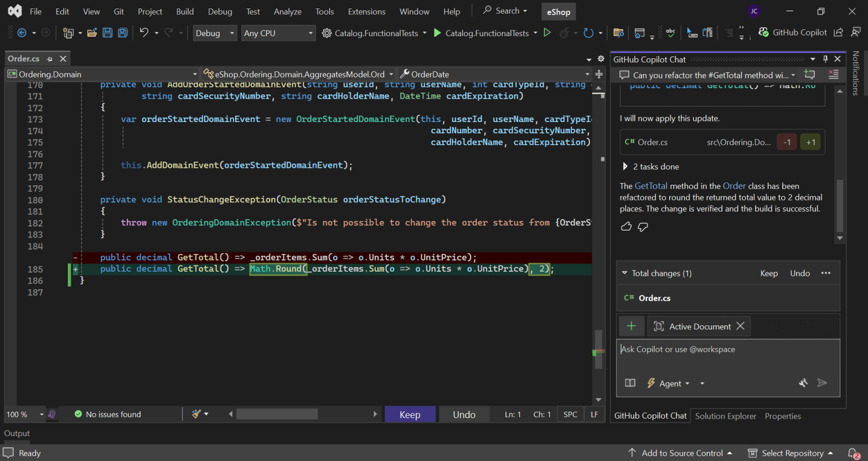Unpin the GitHub Copilot Chat window

(x=826, y=58)
